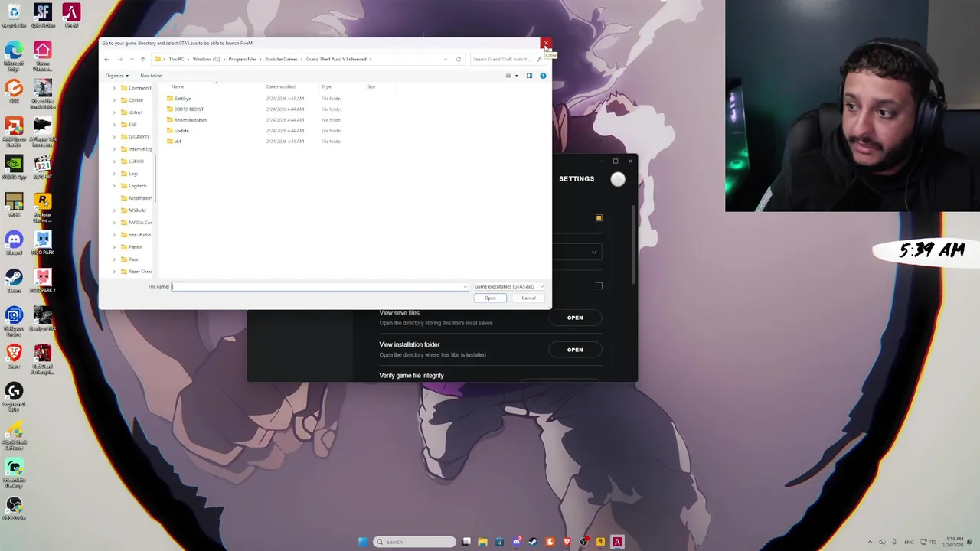
Task: Open the NVIDIA App desktop shortcut
Action: [14, 168]
